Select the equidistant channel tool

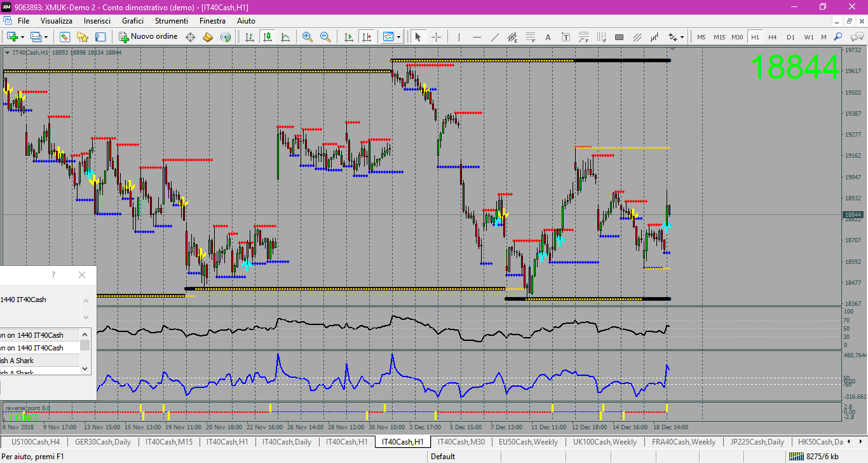click(513, 37)
